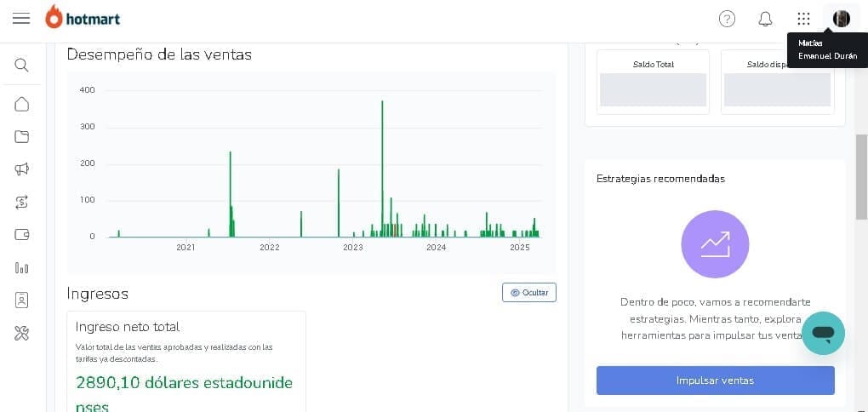Viewport: 868px width, 412px height.
Task: Open the green chat support bubble
Action: 823,333
